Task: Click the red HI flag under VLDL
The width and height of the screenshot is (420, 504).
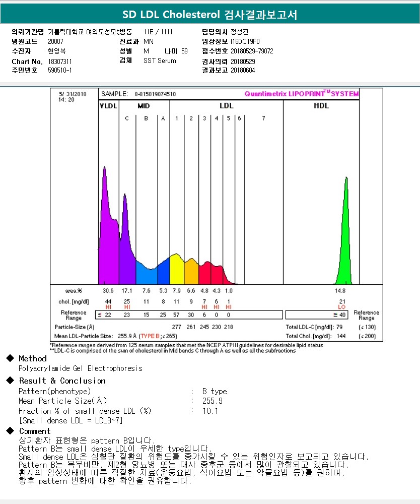Action: (x=108, y=307)
